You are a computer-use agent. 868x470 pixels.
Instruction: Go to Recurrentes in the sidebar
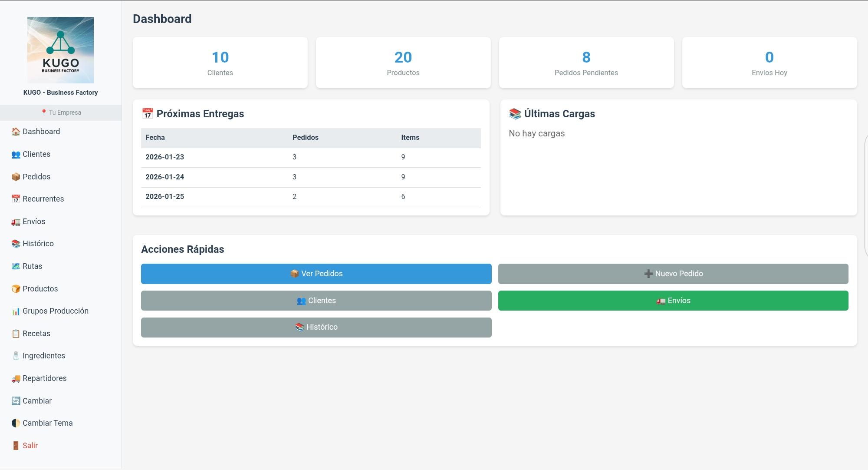pyautogui.click(x=43, y=199)
